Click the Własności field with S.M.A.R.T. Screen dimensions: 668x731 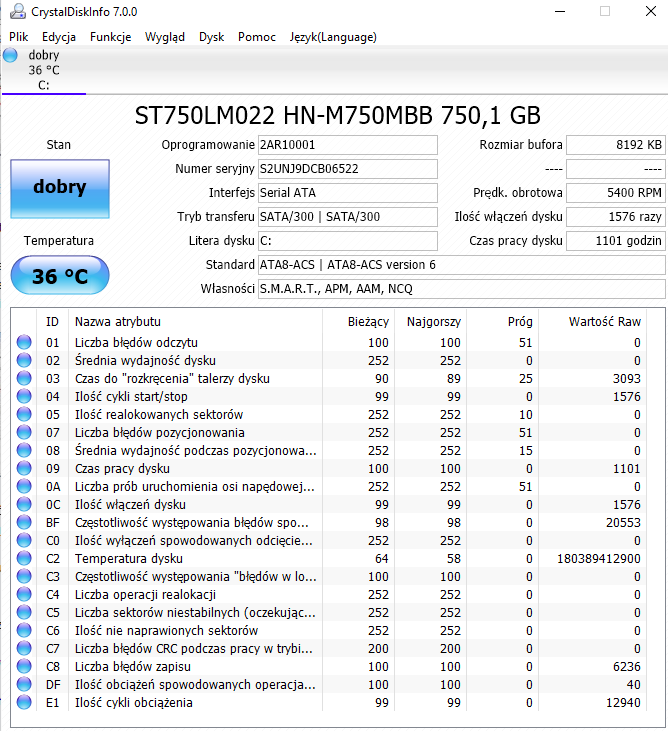pyautogui.click(x=461, y=289)
